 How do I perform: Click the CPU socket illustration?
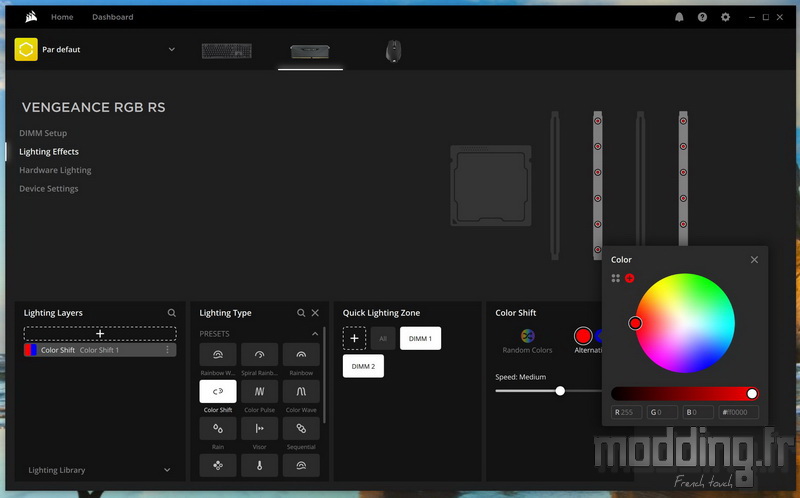tap(491, 186)
